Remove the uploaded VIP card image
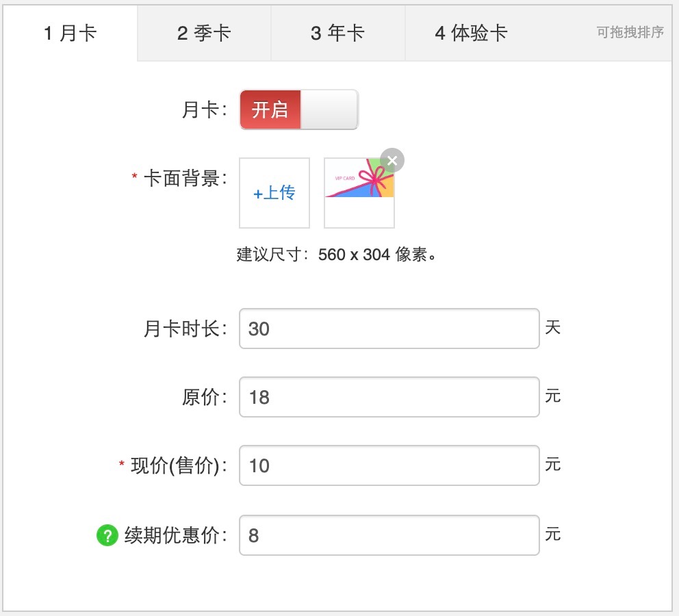The image size is (679, 616). tap(392, 160)
